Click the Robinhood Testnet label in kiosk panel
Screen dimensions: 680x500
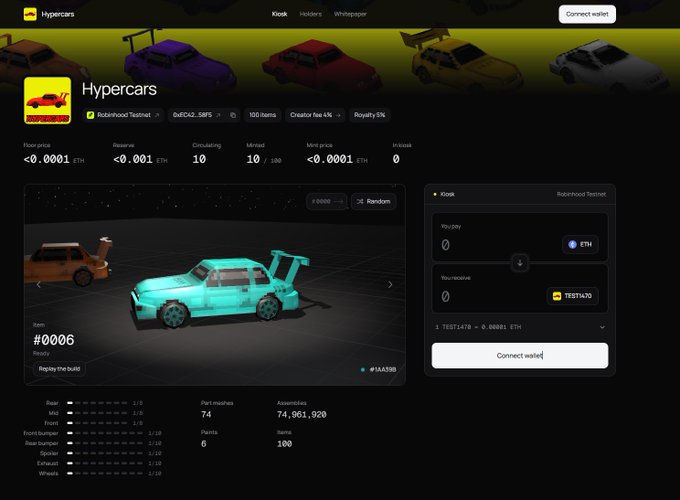click(x=581, y=194)
